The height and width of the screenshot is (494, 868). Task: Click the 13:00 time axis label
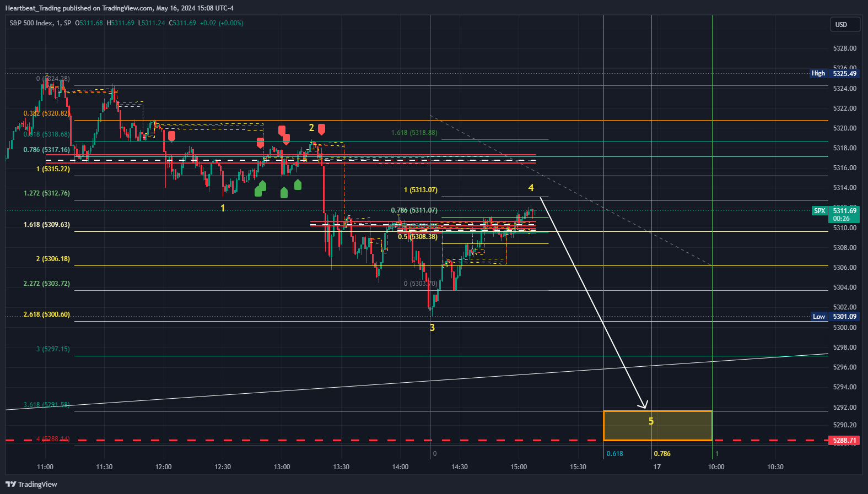click(x=282, y=467)
